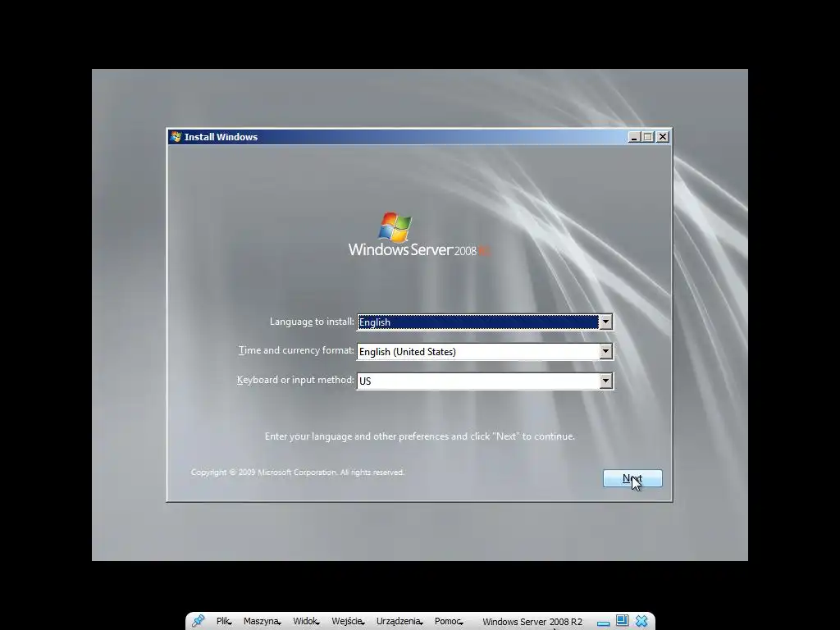Close the VM with the blue X icon

pyautogui.click(x=641, y=621)
